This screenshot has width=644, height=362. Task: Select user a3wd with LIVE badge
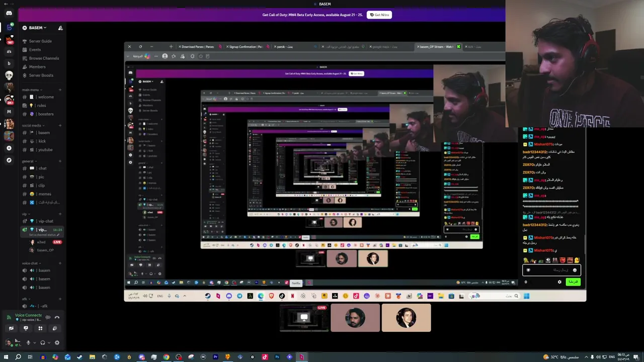tap(45, 242)
